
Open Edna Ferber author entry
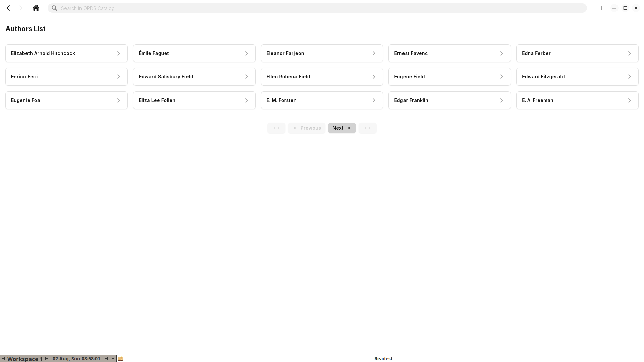577,53
